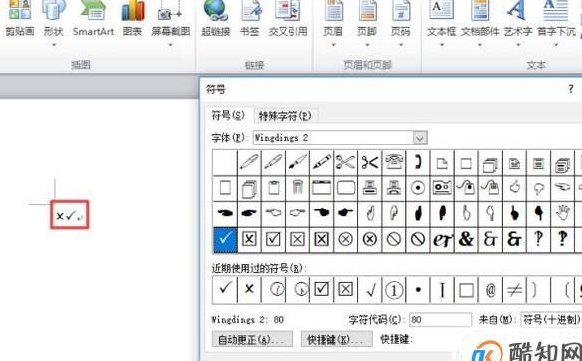This screenshot has height=361, width=582.
Task: Select crossed box symbol next to checkmark
Action: click(249, 240)
